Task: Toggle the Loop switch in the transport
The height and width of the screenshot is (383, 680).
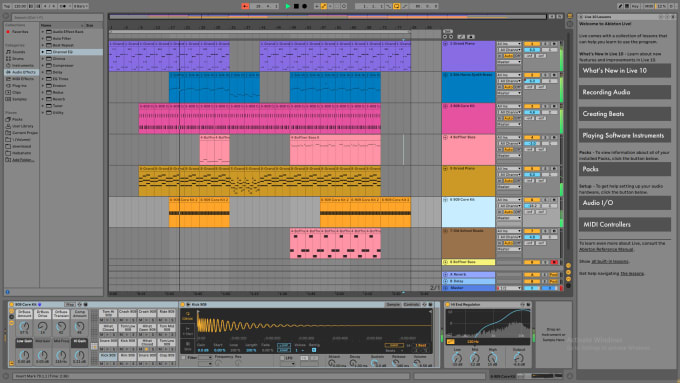Action: pyautogui.click(x=396, y=6)
